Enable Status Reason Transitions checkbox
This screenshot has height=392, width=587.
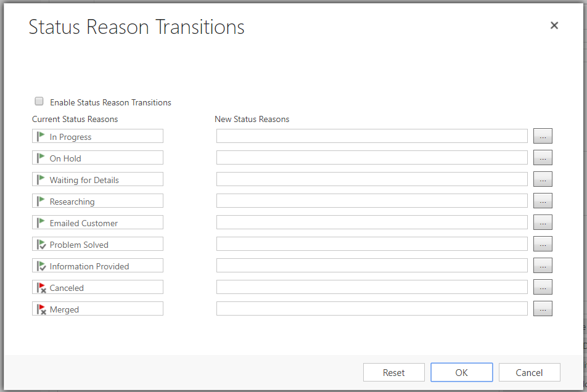39,102
